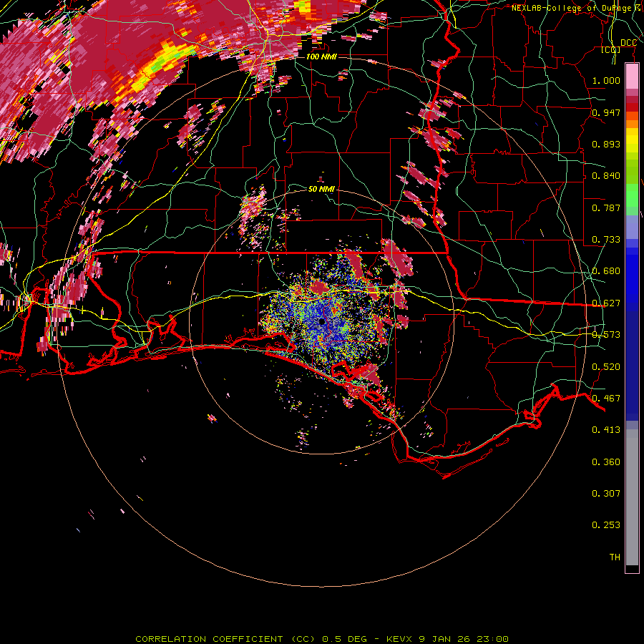Image resolution: width=644 pixels, height=644 pixels.
Task: Select the 0.627 legend value
Action: tap(606, 303)
